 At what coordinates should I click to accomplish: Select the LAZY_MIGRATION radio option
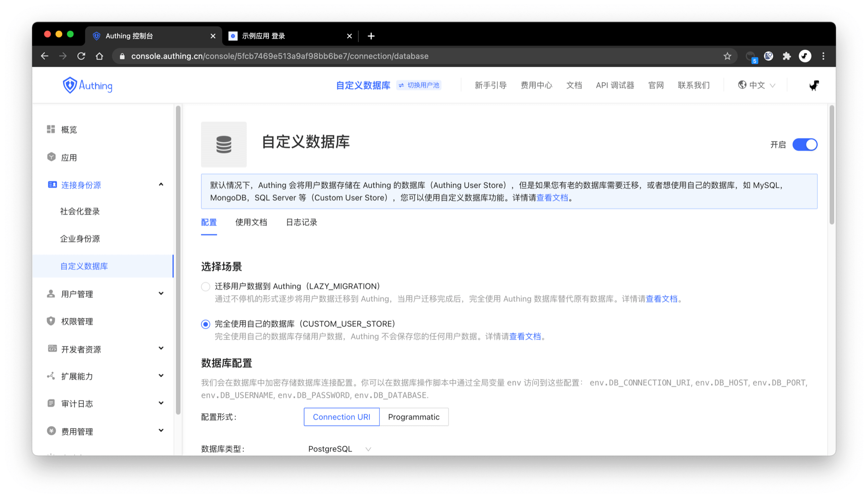pyautogui.click(x=206, y=286)
